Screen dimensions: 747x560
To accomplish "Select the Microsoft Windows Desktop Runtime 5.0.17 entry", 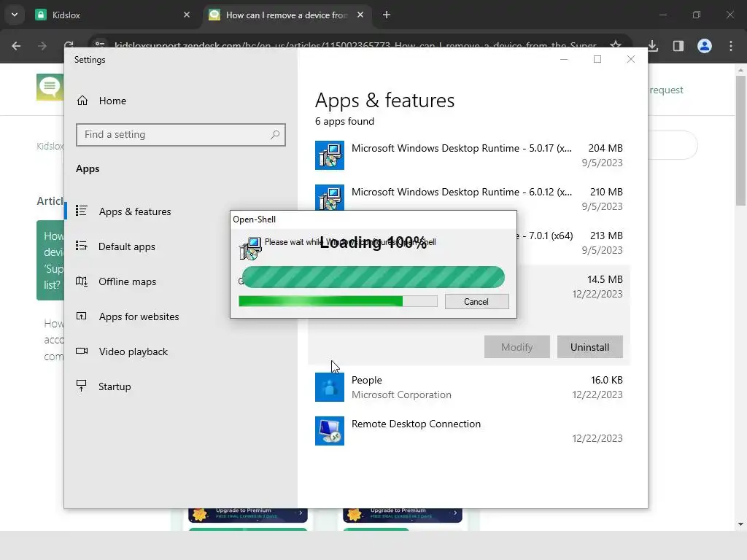I will [469, 155].
